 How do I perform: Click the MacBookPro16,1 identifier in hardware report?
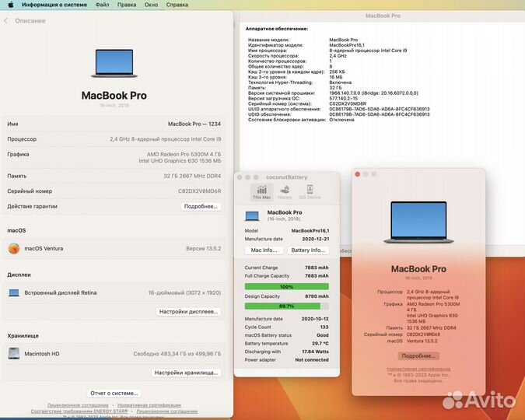[x=347, y=45]
